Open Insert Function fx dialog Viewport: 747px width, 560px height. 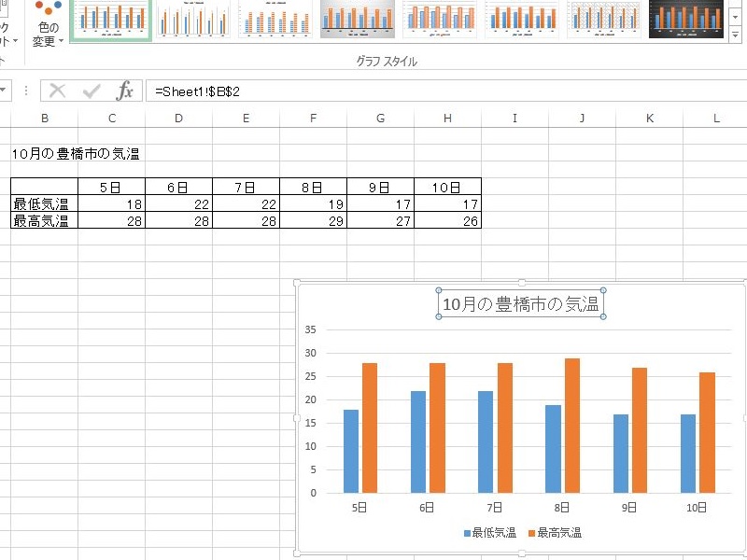[124, 91]
